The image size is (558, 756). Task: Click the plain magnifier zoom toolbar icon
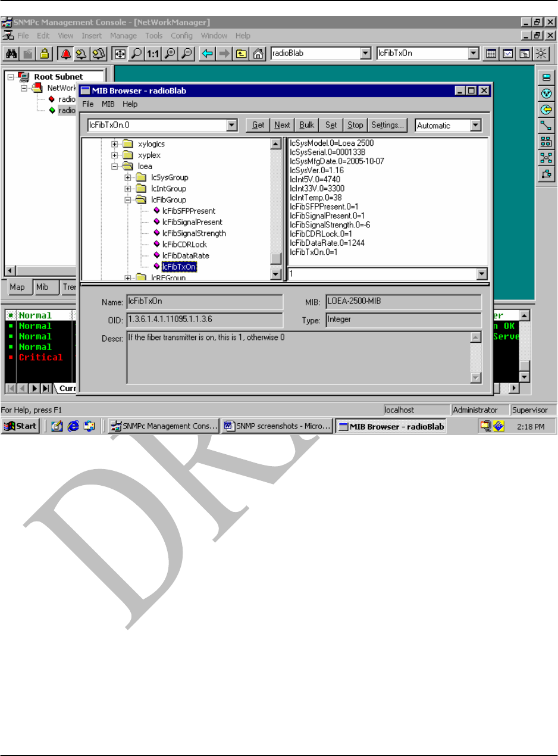136,54
